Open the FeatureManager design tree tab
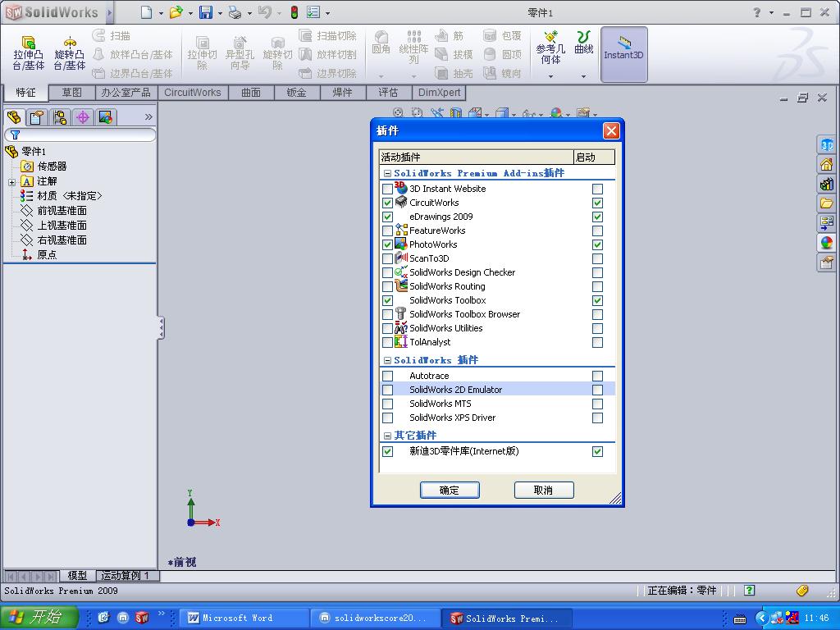 tap(15, 116)
